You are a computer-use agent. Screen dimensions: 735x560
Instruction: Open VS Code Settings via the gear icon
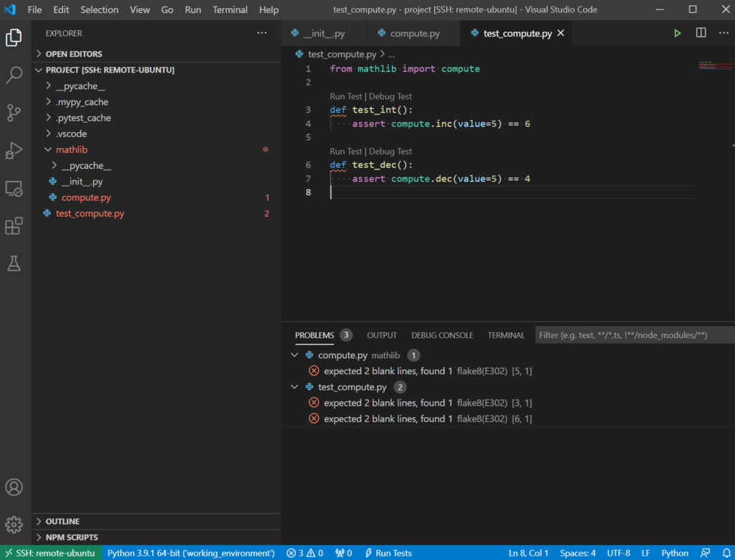point(14,524)
